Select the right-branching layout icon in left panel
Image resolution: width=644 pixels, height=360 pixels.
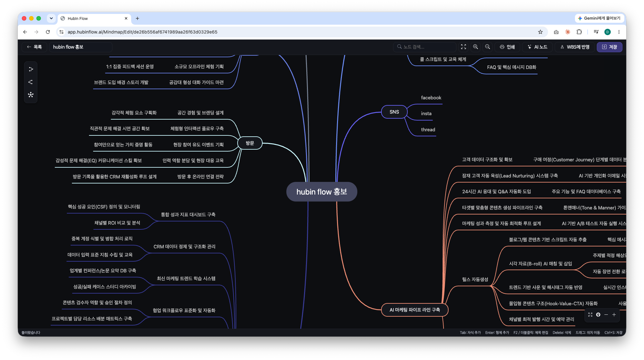click(31, 69)
